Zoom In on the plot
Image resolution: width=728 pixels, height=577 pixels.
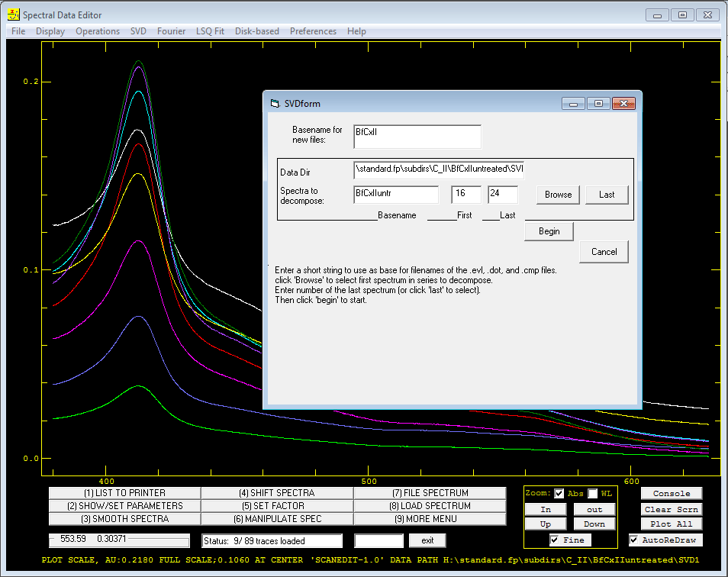[x=546, y=510]
